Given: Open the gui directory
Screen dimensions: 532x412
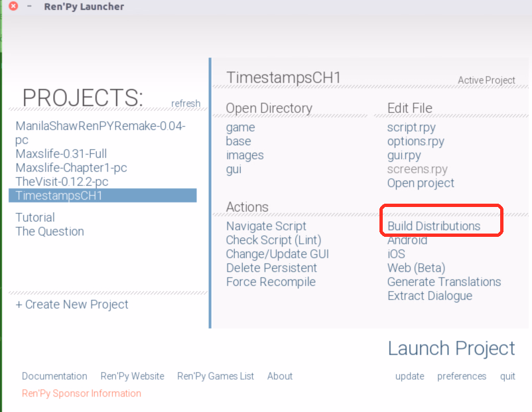Looking at the screenshot, I should click(233, 169).
